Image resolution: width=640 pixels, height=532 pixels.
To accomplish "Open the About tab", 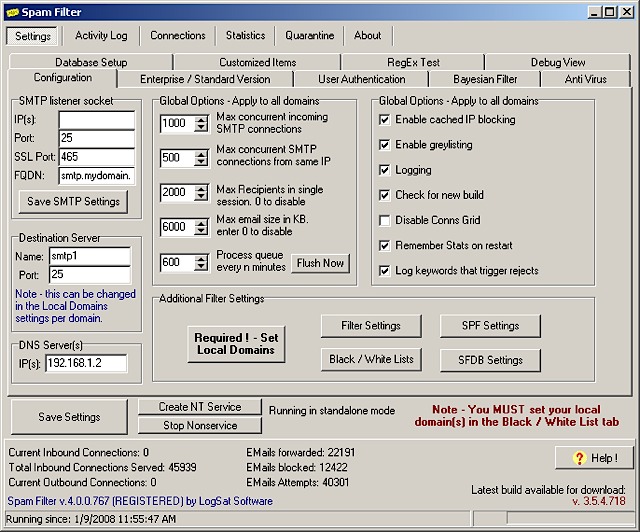I will click(x=368, y=36).
